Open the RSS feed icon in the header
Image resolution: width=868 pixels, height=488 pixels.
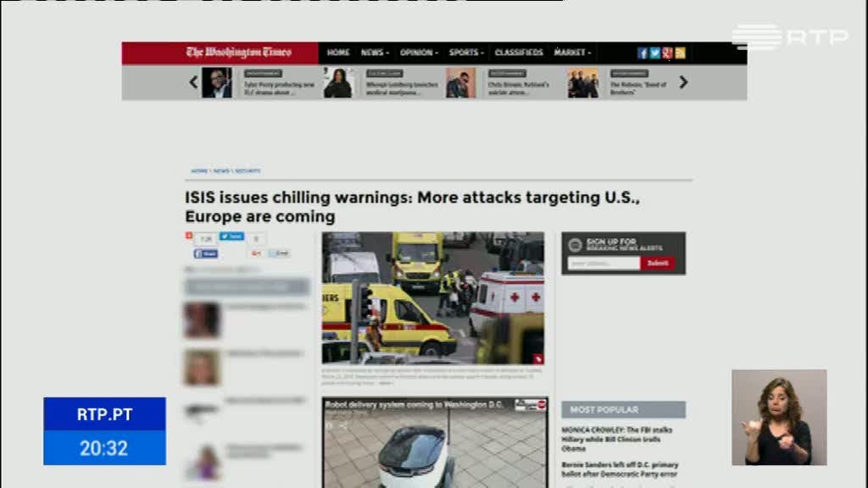(680, 53)
